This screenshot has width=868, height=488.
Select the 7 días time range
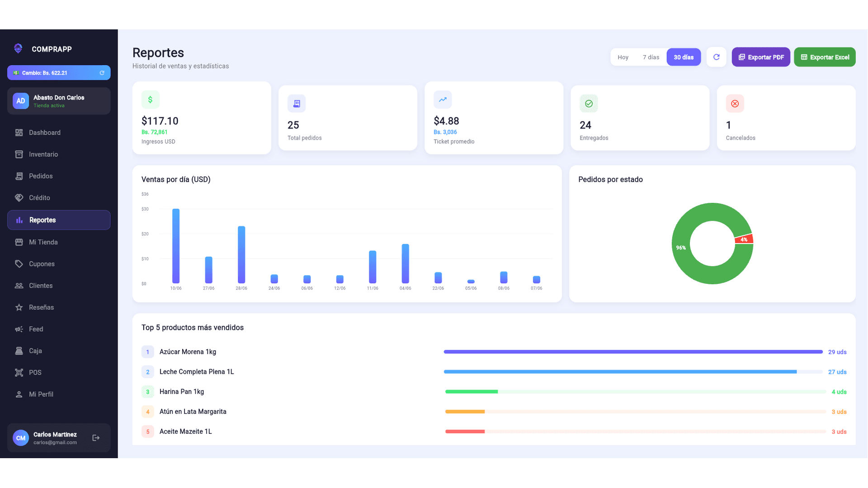tap(651, 57)
